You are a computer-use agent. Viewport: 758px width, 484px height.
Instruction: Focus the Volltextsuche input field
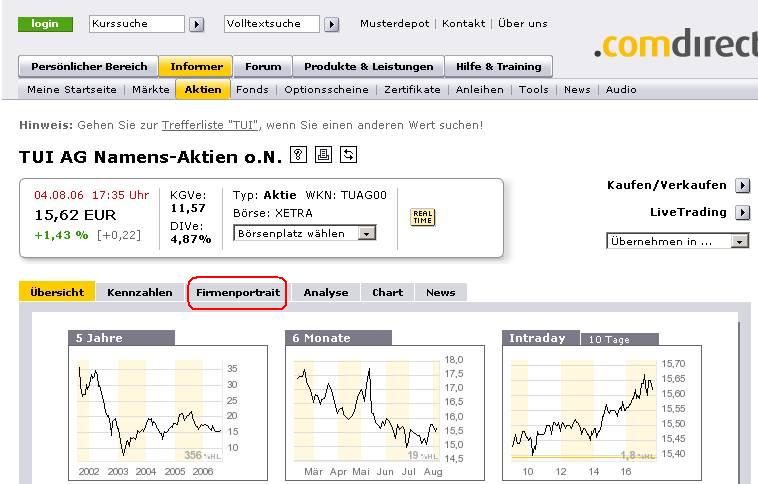(x=272, y=24)
